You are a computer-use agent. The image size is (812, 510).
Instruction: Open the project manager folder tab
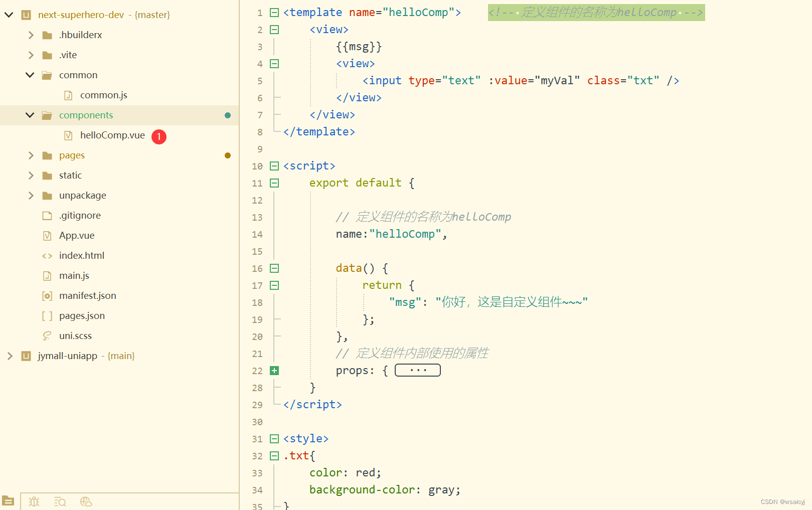point(8,500)
